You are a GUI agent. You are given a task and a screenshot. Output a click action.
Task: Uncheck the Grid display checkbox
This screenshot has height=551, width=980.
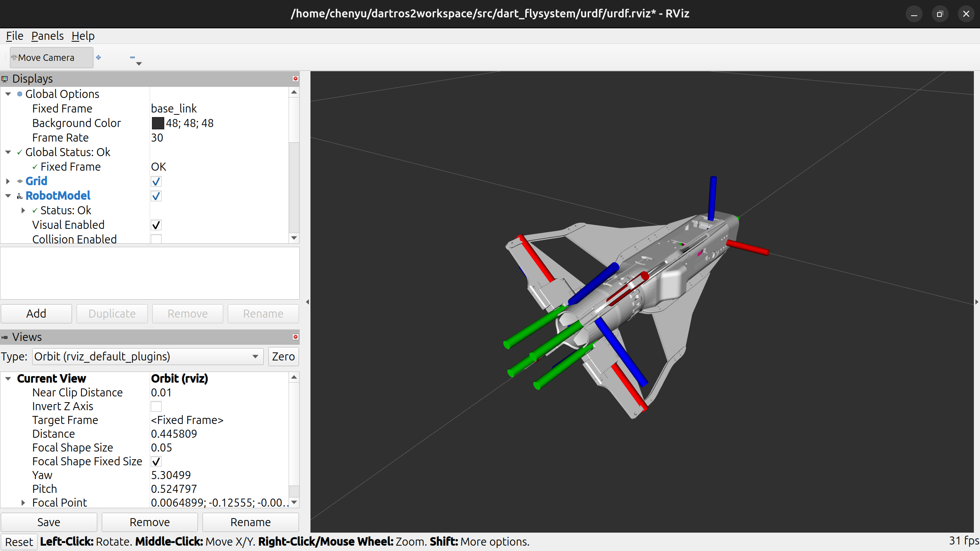[156, 181]
